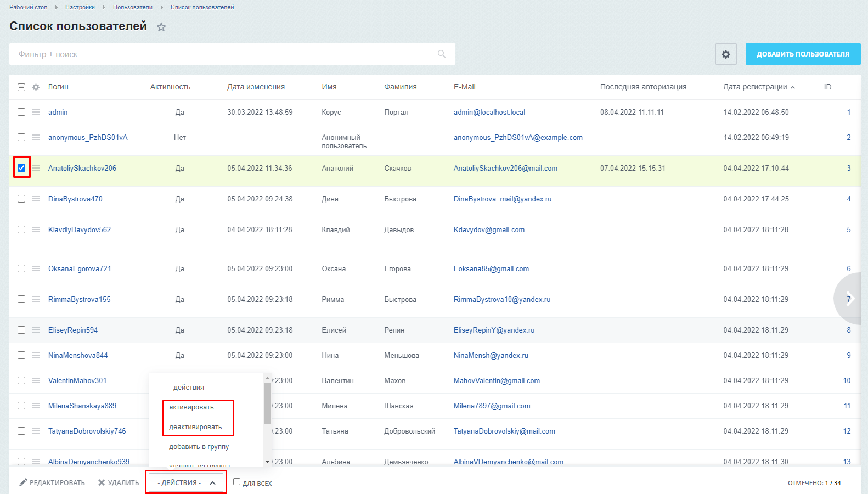Click the actions list scroll-up arrow
The image size is (868, 494).
(x=268, y=378)
